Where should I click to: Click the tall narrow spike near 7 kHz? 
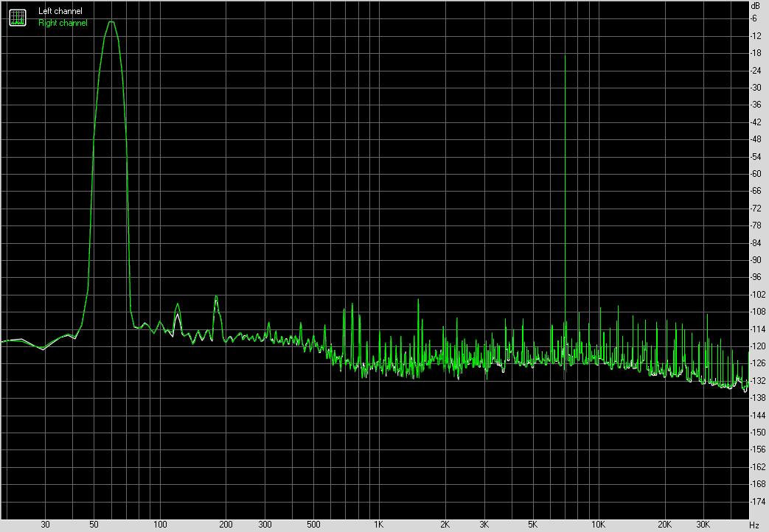pyautogui.click(x=565, y=56)
